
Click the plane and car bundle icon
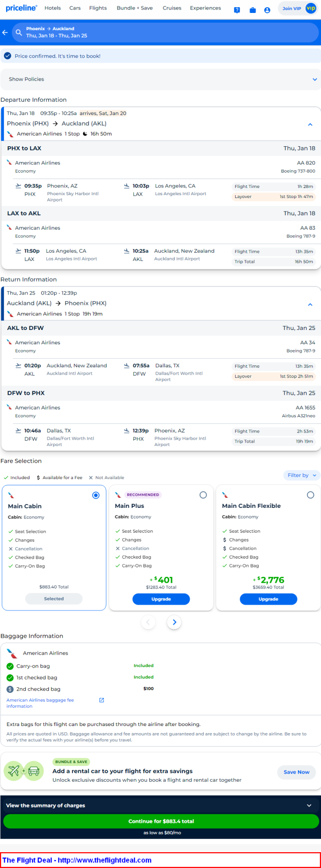pyautogui.click(x=24, y=771)
